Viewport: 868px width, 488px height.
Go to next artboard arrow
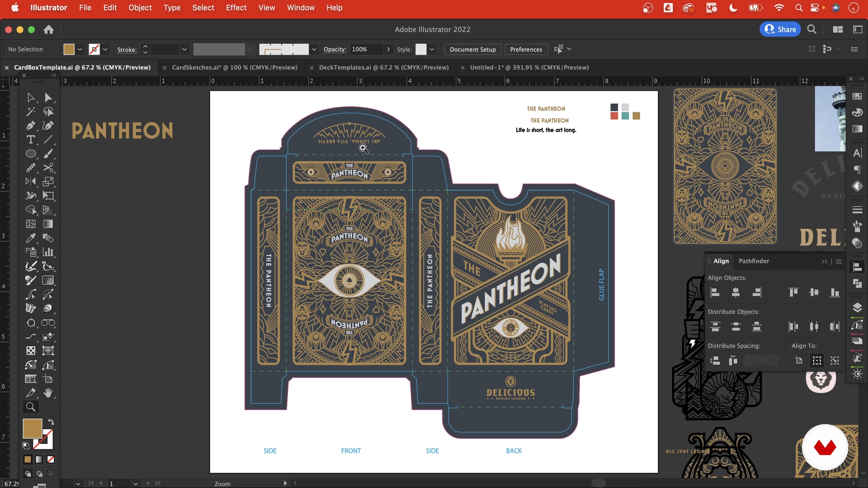[148, 483]
